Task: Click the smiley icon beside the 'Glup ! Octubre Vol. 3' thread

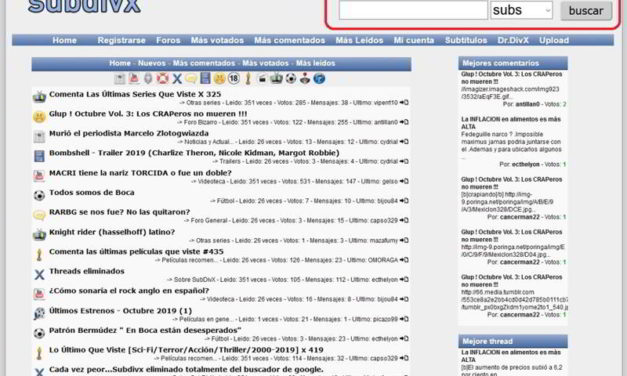Action: 39,117
